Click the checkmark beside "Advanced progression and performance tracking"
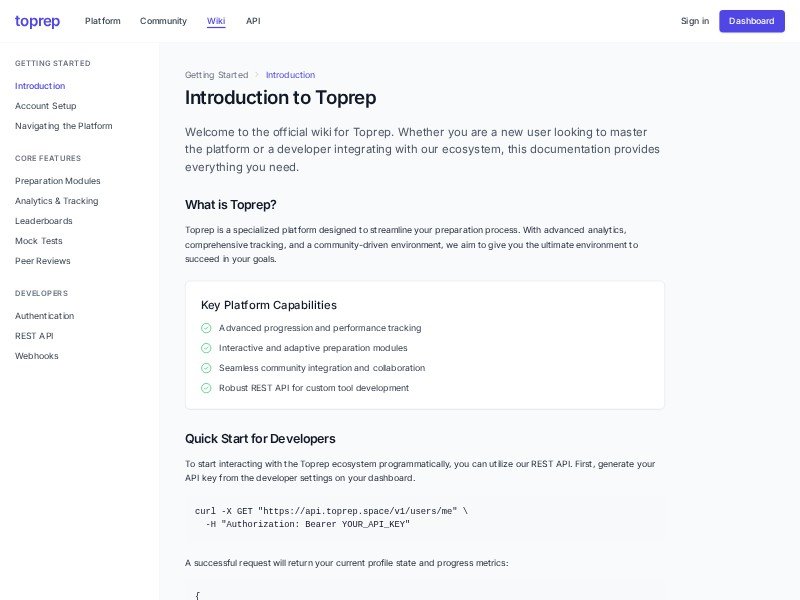This screenshot has width=800, height=600. (206, 328)
